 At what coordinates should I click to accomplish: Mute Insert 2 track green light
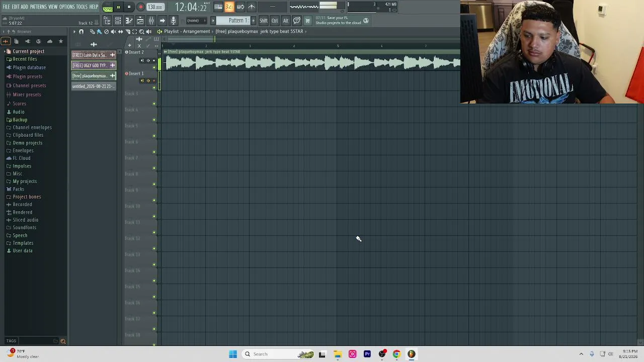[x=154, y=67]
